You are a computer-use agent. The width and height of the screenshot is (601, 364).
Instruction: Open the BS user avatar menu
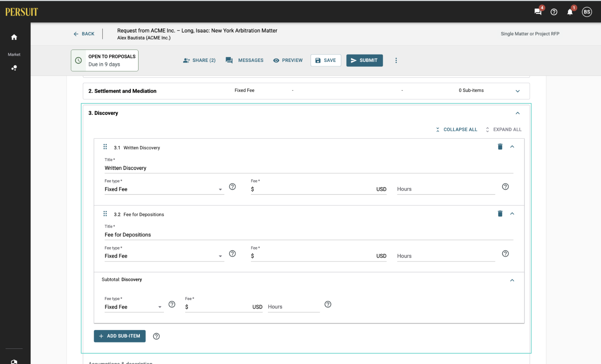click(x=587, y=12)
